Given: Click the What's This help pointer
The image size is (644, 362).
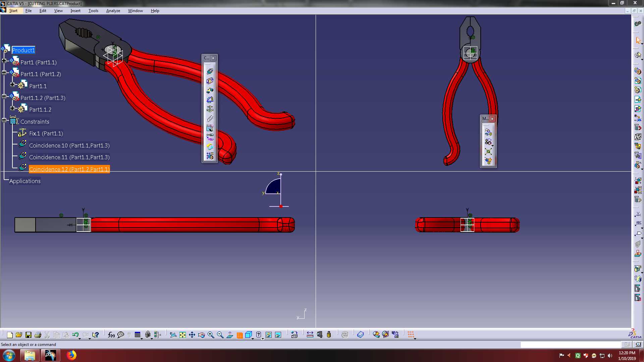Looking at the screenshot, I should (96, 335).
